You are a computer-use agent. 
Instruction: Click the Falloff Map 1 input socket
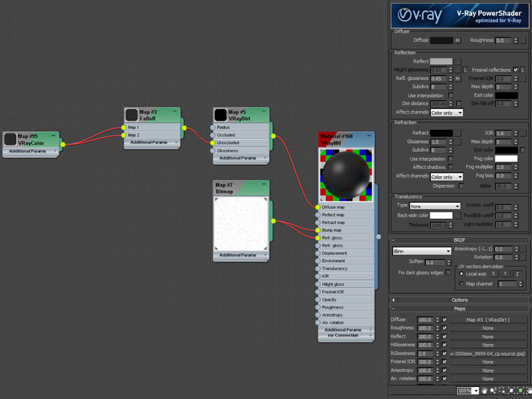[x=124, y=128]
